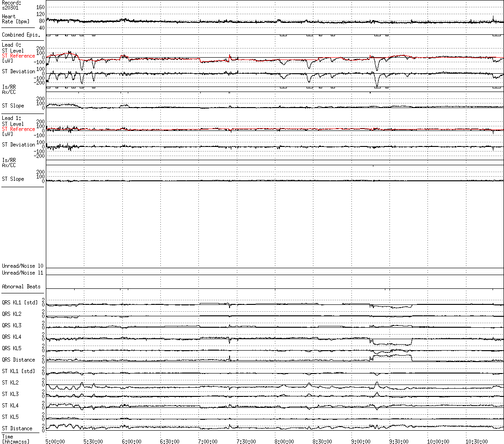The height and width of the screenshot is (444, 504).
Task: Click the 5:00:00 time axis marker
Action: pos(55,441)
